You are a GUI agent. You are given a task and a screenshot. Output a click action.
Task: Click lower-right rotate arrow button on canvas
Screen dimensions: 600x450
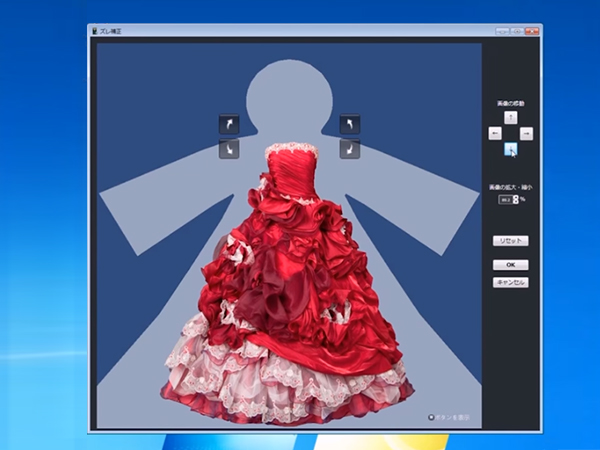[350, 150]
